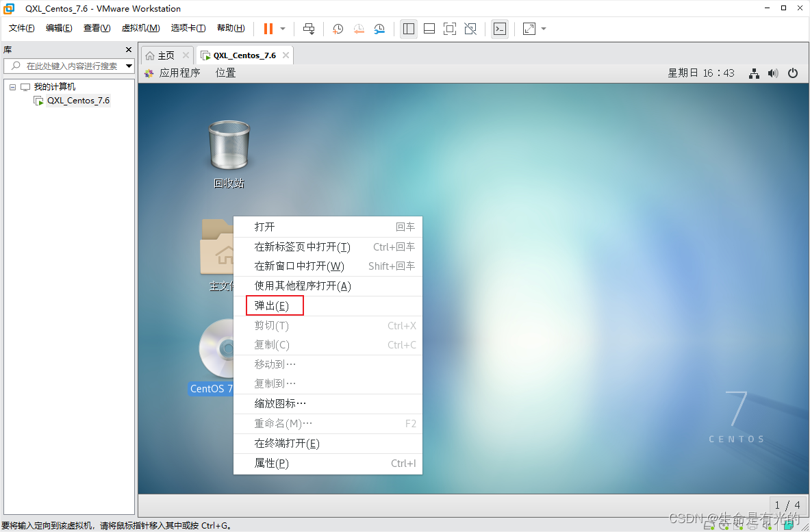810x532 pixels.
Task: Open the Snapshot Manager
Action: point(381,28)
